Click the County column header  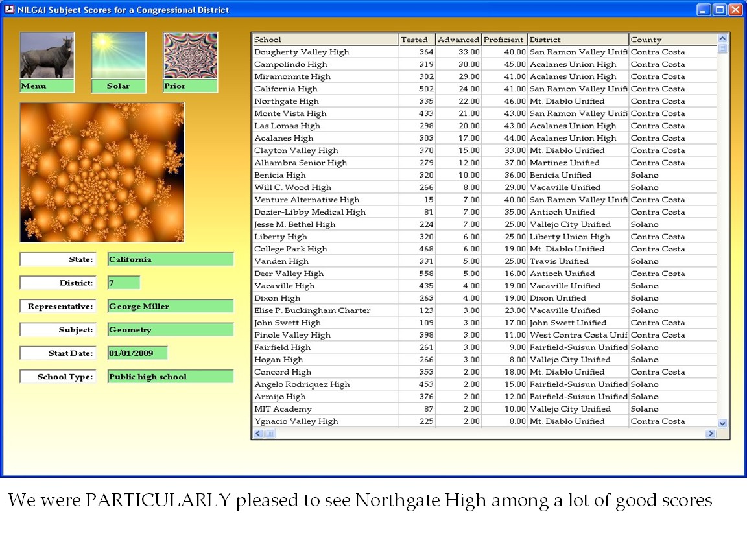[672, 40]
